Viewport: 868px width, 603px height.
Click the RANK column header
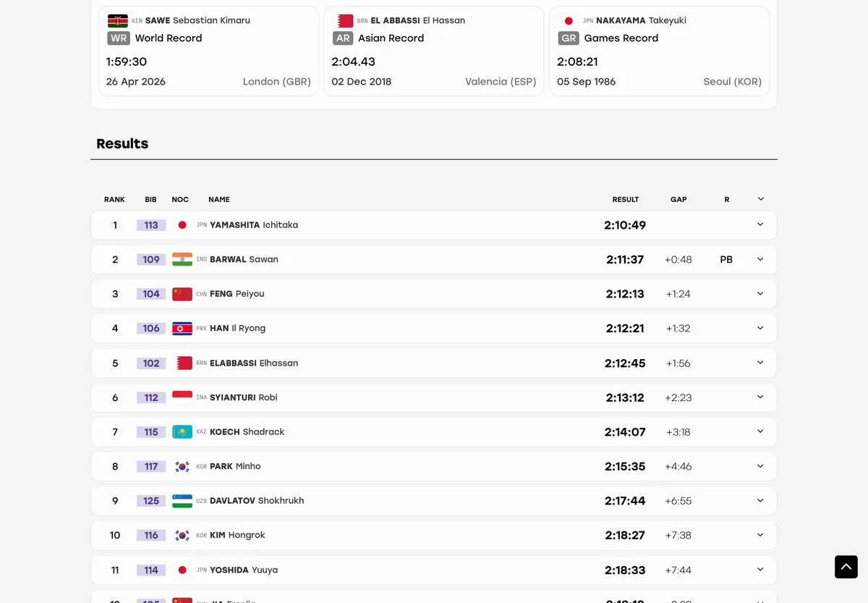(114, 200)
